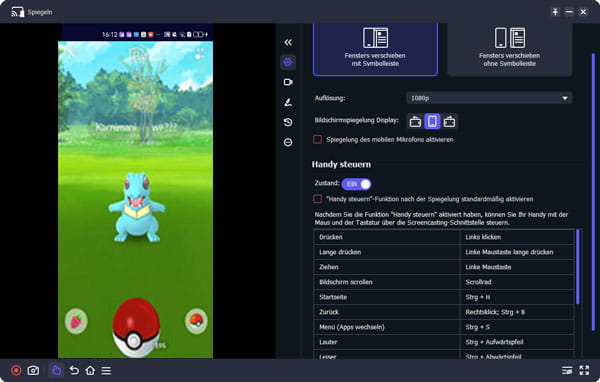Select the drawing brush sidebar icon
Viewport: 600px width, 382px height.
click(x=288, y=102)
